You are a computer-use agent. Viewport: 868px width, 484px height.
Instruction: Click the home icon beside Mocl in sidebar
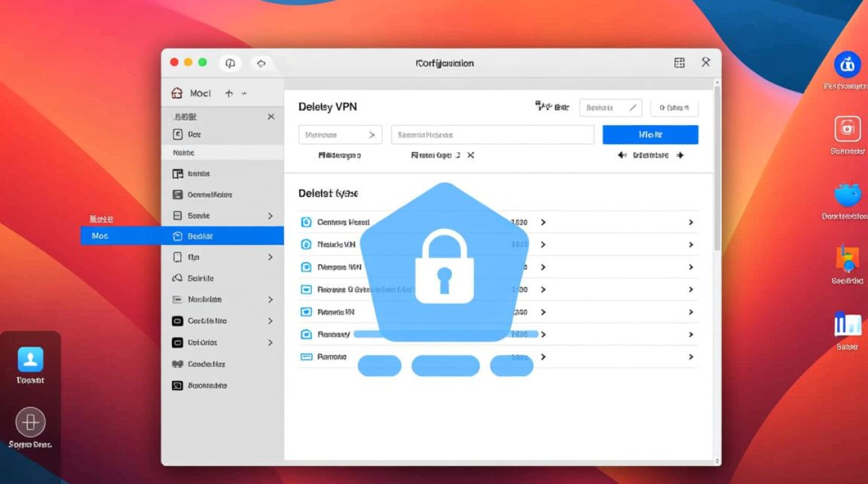tap(177, 93)
